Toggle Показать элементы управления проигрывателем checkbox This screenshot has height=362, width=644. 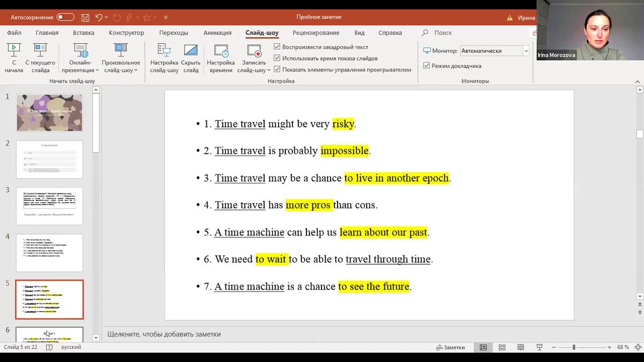pos(277,69)
